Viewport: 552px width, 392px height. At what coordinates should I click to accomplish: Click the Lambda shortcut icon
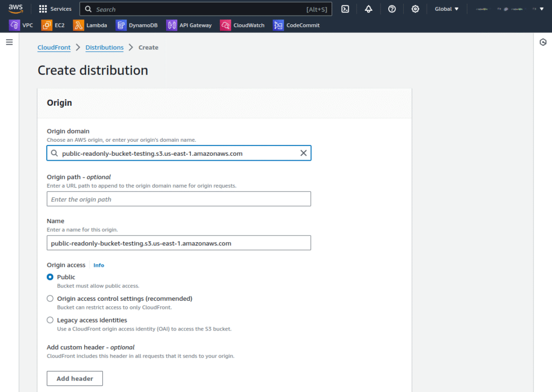[x=79, y=25]
